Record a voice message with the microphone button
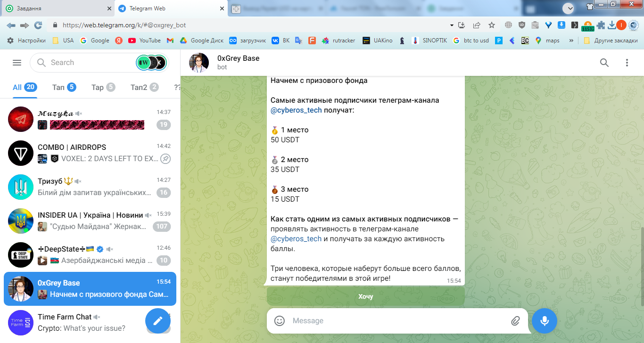 (x=545, y=321)
